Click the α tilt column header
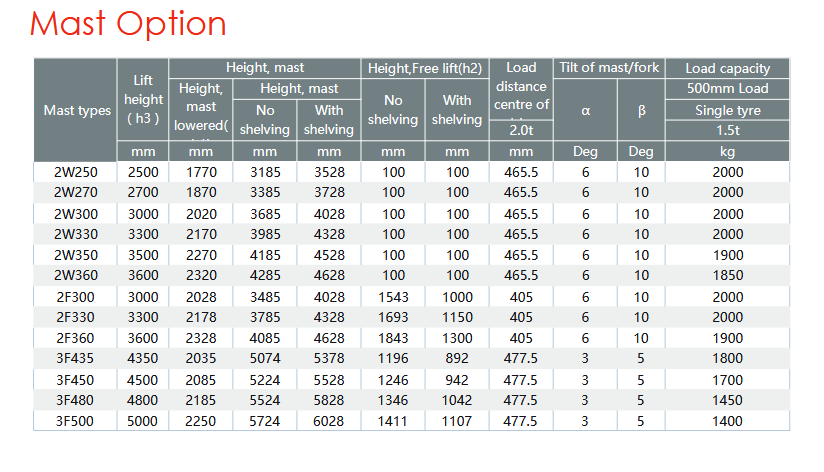The height and width of the screenshot is (472, 824). (x=585, y=110)
